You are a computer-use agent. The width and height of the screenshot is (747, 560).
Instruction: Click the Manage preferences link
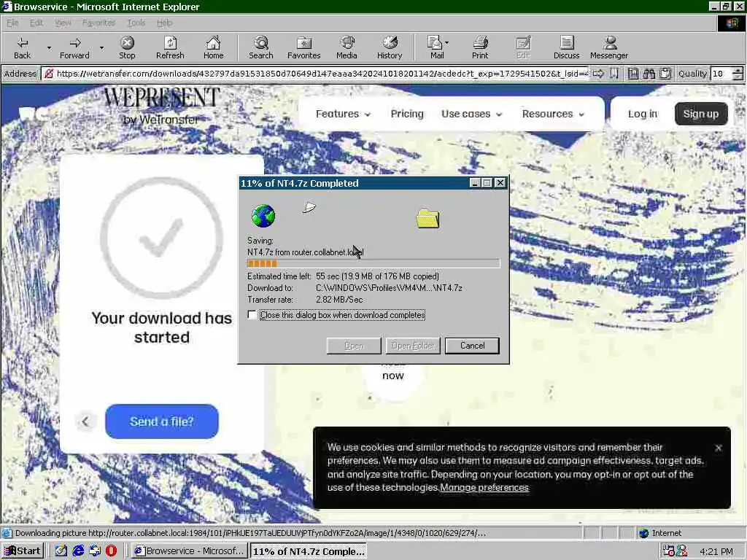(x=484, y=488)
